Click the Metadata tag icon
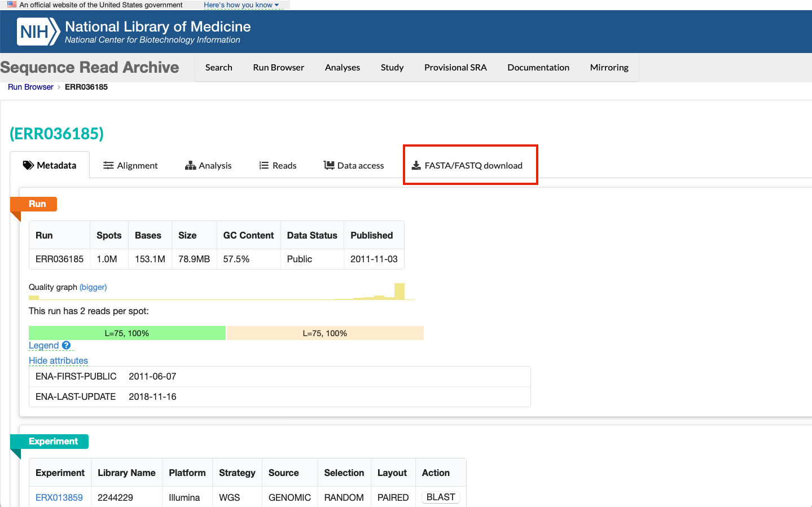The image size is (812, 507). pos(28,165)
